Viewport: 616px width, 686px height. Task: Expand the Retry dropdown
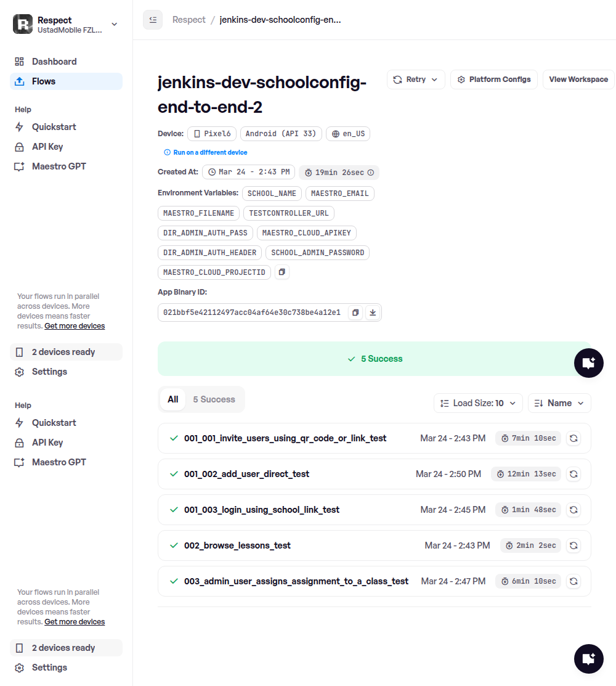[416, 80]
